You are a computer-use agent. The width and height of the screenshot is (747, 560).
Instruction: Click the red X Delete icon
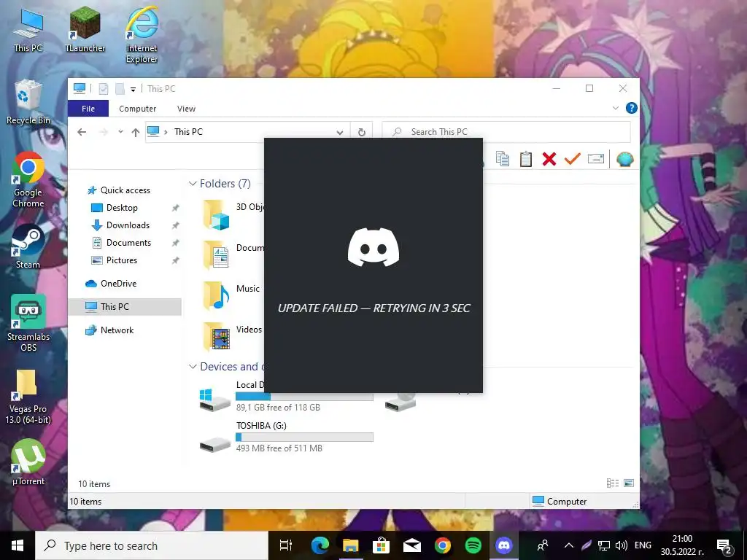(x=549, y=158)
